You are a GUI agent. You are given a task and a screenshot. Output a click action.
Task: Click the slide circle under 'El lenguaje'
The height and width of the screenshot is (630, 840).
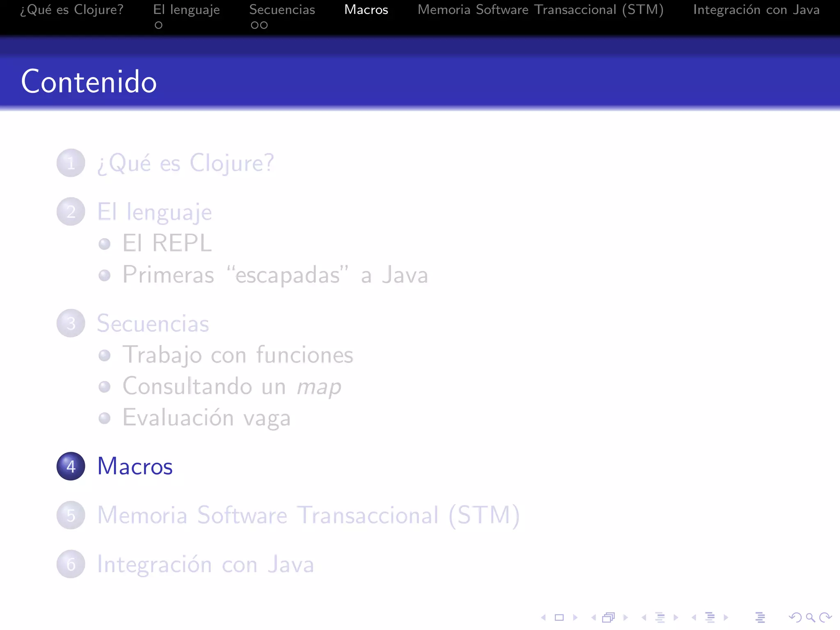click(159, 25)
